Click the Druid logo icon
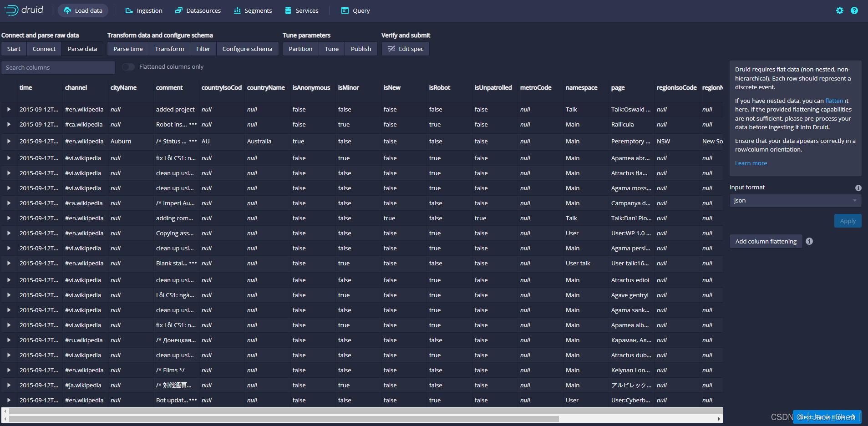This screenshot has width=868, height=426. (x=11, y=10)
